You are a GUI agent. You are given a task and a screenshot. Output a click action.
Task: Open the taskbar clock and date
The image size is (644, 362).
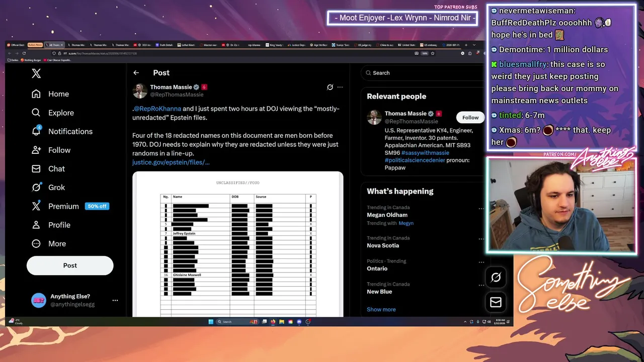[x=500, y=322]
